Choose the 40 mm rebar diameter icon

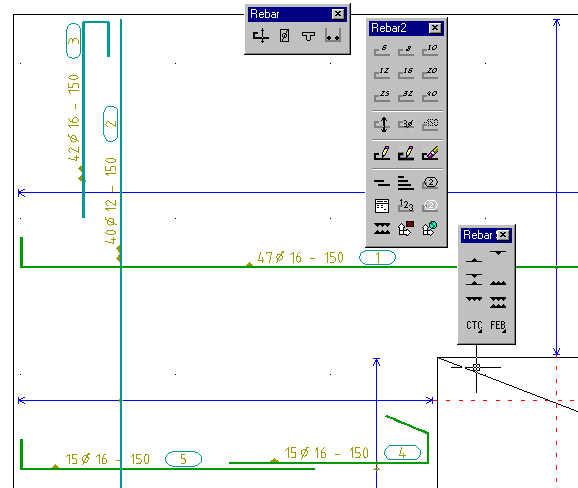point(430,95)
